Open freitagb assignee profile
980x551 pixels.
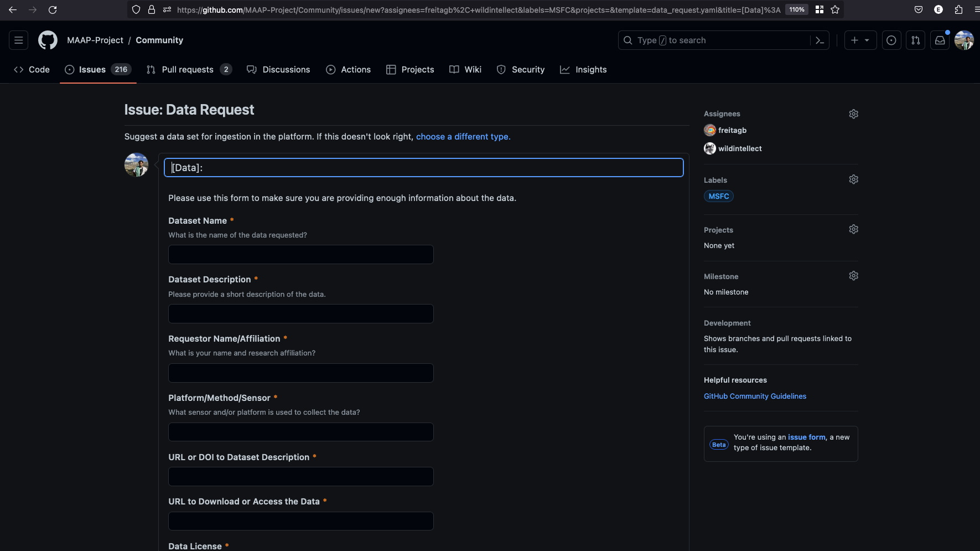[732, 130]
